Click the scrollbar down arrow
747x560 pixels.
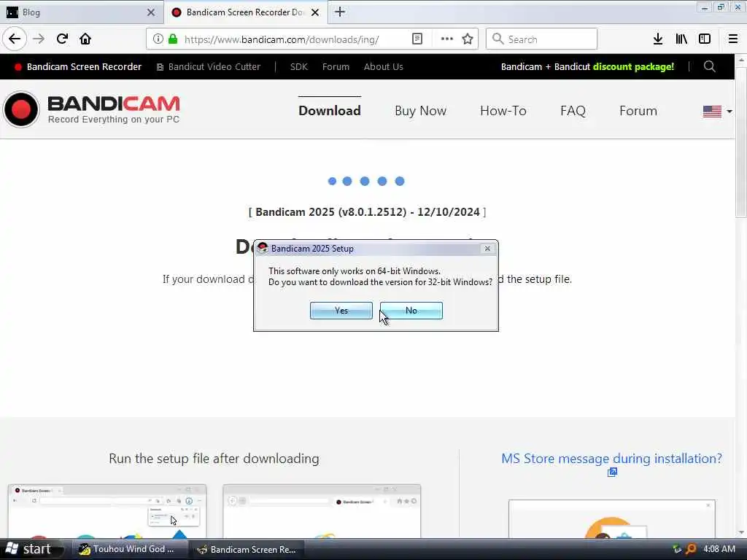741,532
